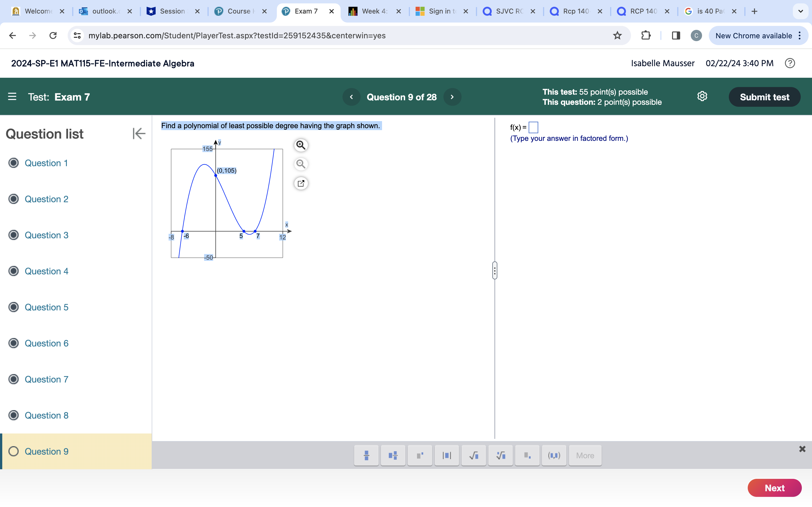Insert absolute value bars template
This screenshot has height=507, width=812.
(447, 455)
